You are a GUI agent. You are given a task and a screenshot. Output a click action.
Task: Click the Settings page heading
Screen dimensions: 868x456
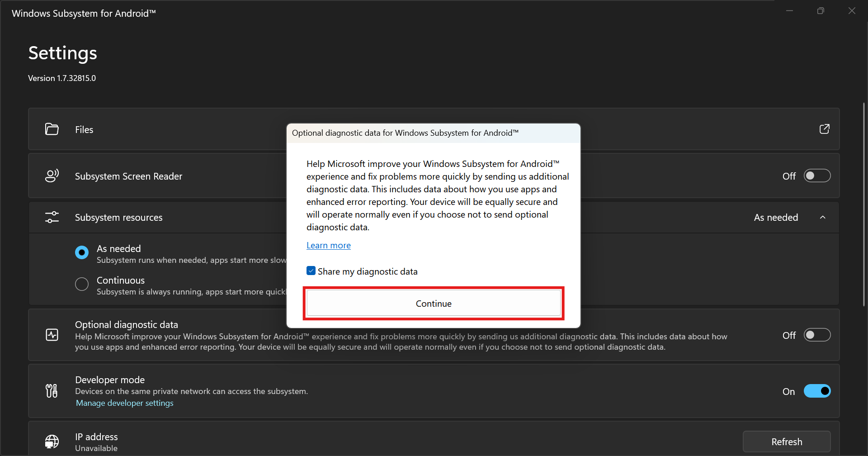pos(63,53)
